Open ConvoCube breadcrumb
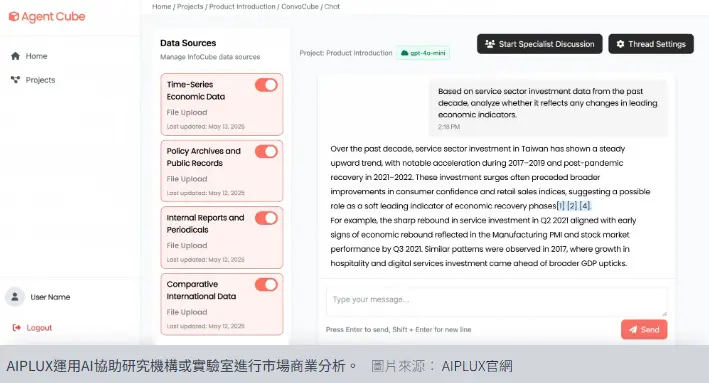 300,7
